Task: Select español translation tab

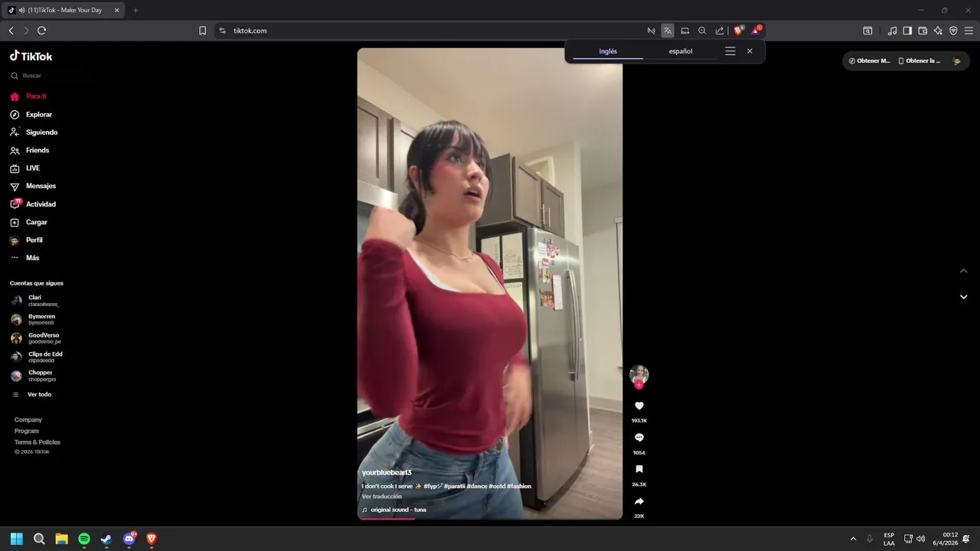Action: coord(681,51)
